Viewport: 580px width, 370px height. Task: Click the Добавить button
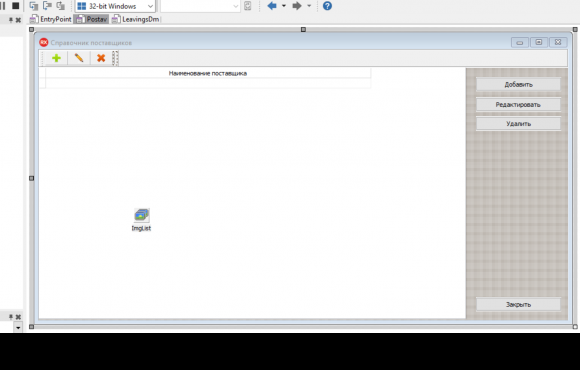point(518,84)
